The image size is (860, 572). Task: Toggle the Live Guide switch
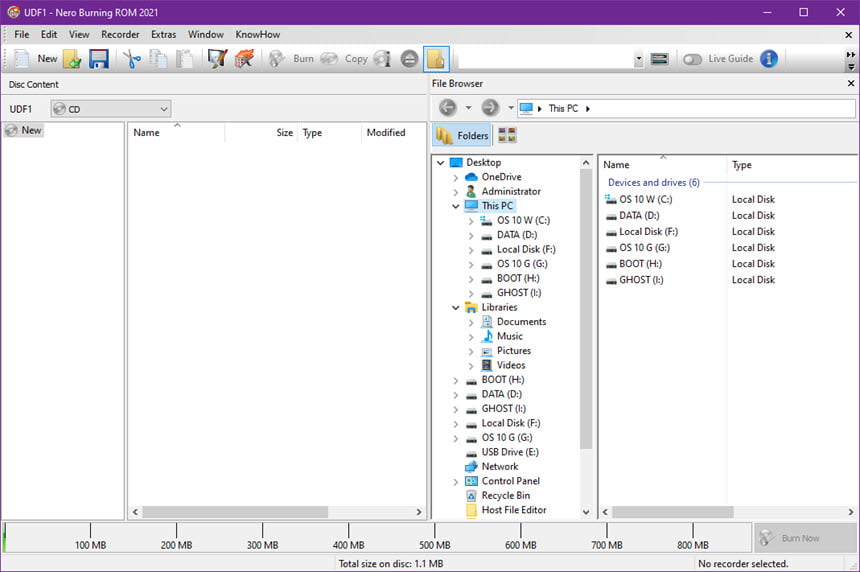click(692, 59)
